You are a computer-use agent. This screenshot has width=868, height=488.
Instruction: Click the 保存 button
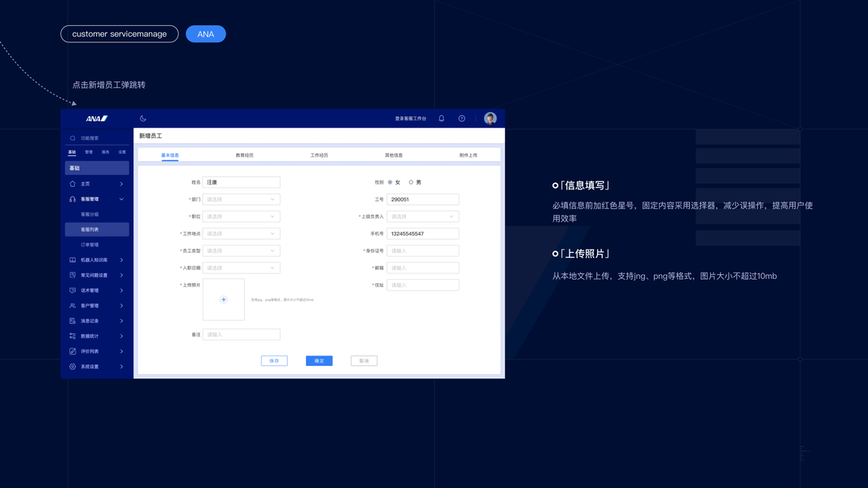[275, 361]
